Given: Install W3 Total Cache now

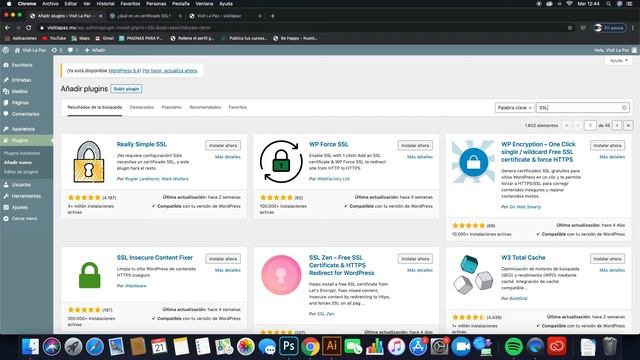Looking at the screenshot, I should pos(607,259).
